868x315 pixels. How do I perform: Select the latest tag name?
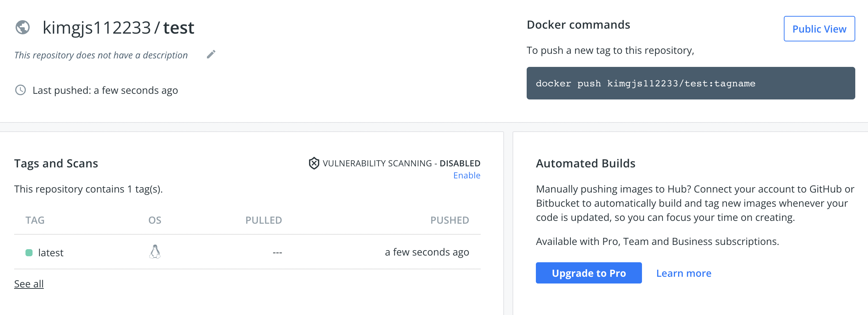(51, 253)
